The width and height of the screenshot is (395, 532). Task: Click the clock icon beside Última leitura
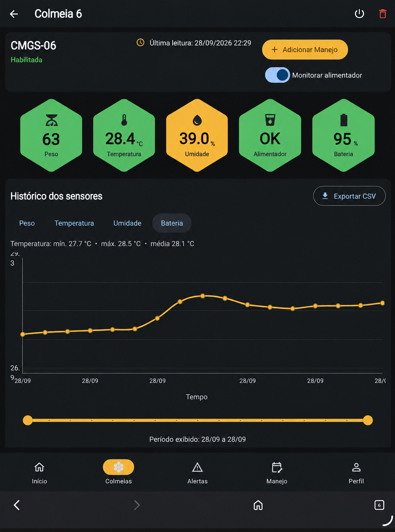(x=140, y=43)
